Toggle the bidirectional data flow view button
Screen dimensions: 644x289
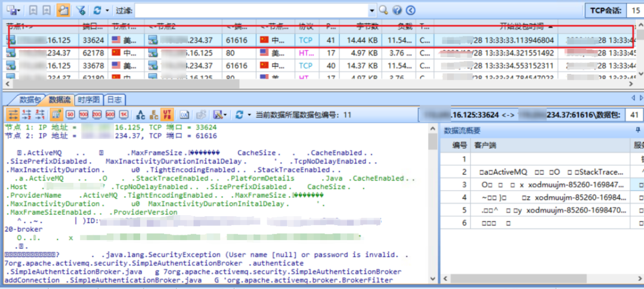pyautogui.click(x=12, y=114)
